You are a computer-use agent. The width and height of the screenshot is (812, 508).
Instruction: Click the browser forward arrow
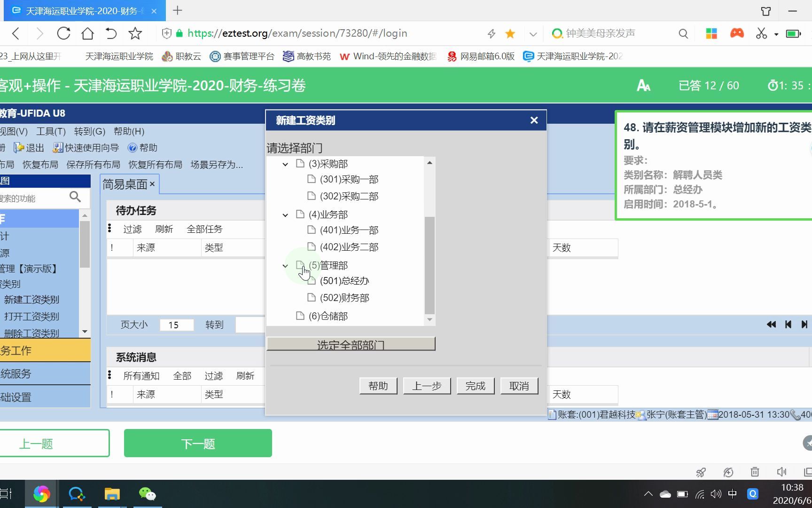click(39, 33)
